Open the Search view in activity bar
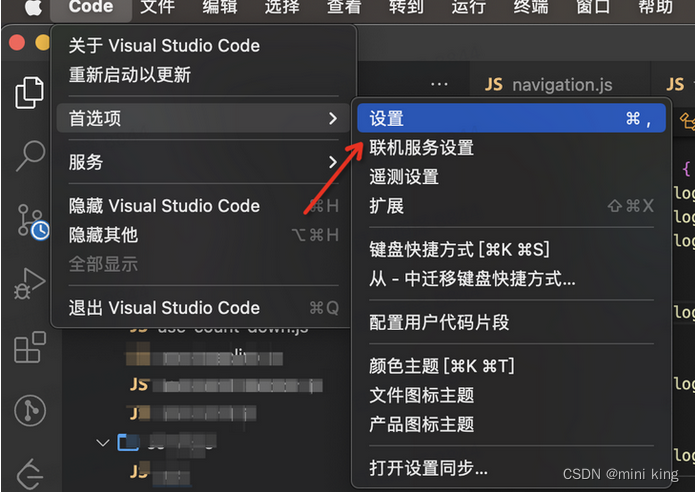The height and width of the screenshot is (492, 695). coord(30,156)
